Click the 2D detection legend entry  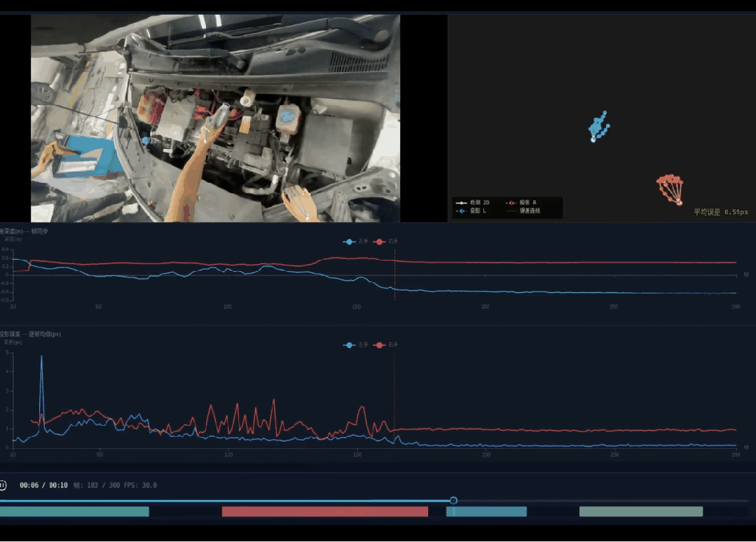[x=473, y=203]
